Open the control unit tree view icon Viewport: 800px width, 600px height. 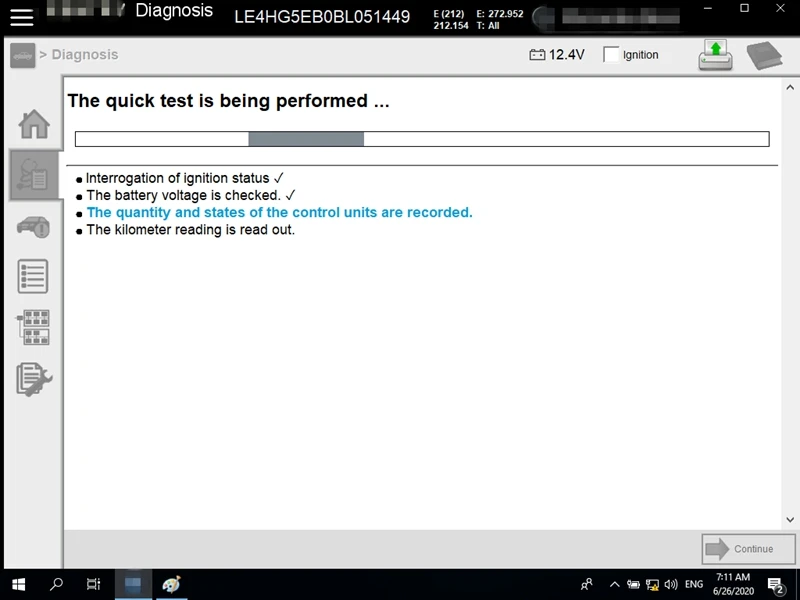pyautogui.click(x=33, y=327)
